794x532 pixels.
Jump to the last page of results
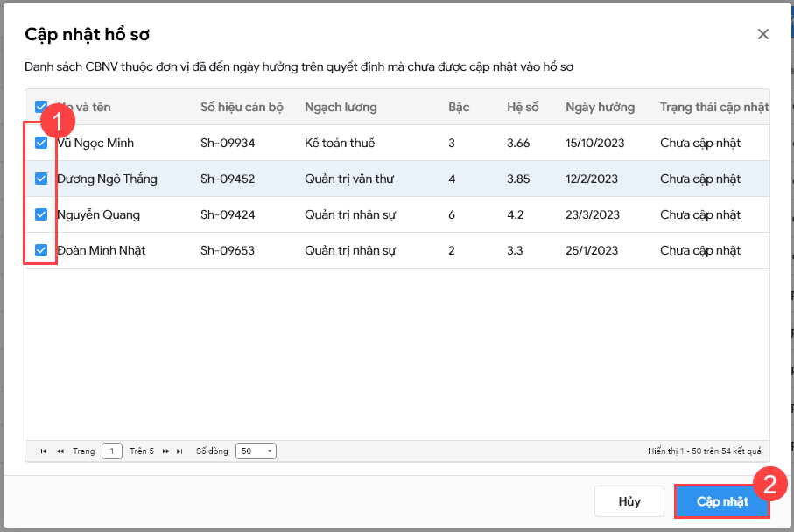(179, 451)
